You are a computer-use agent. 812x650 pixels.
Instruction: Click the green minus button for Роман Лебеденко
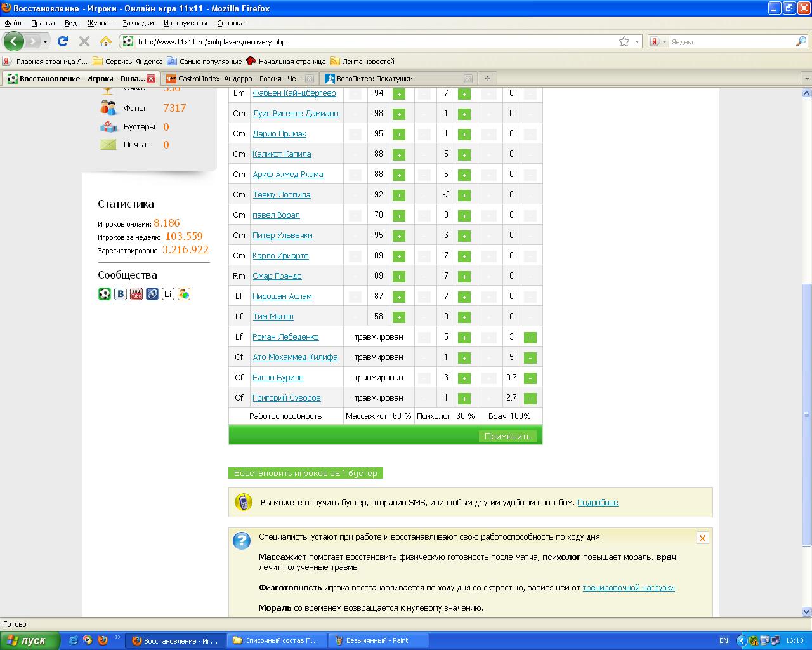pos(530,337)
